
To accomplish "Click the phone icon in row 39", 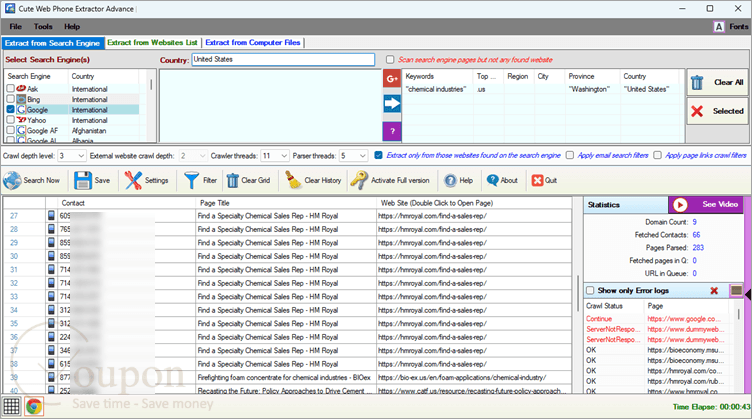I will (x=51, y=377).
